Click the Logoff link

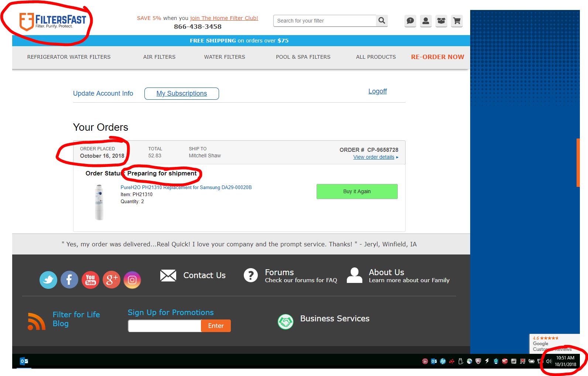point(377,91)
